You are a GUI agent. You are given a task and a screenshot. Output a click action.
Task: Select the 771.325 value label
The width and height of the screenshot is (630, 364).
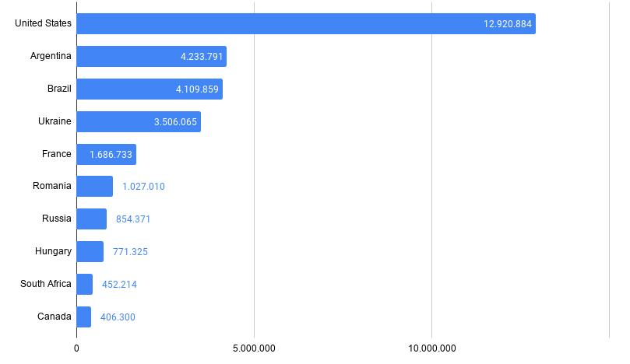[130, 252]
